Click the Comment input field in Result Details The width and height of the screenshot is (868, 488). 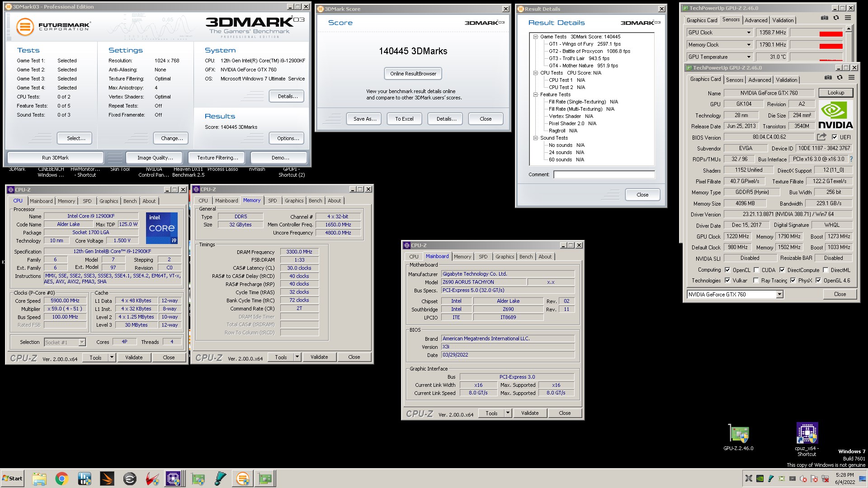604,174
